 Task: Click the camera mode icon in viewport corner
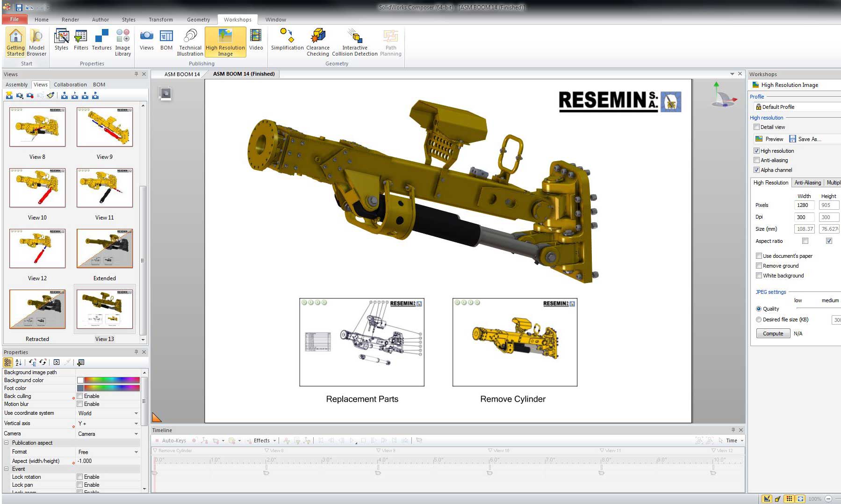[165, 93]
